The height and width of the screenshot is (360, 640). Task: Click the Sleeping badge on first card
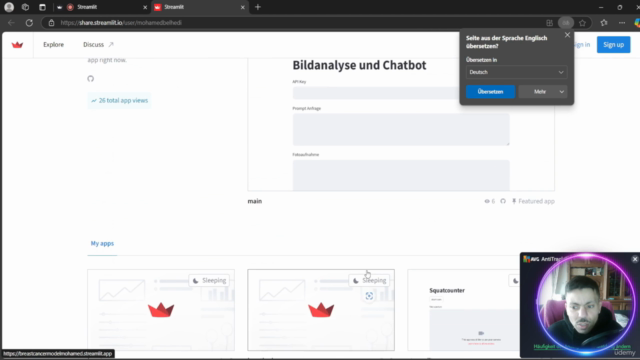click(x=209, y=280)
